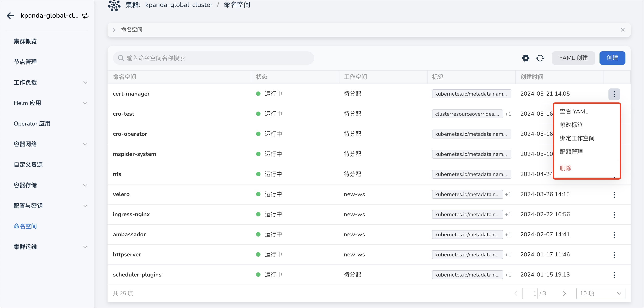644x308 pixels.
Task: Open the mspider-system namespace link
Action: [x=134, y=154]
